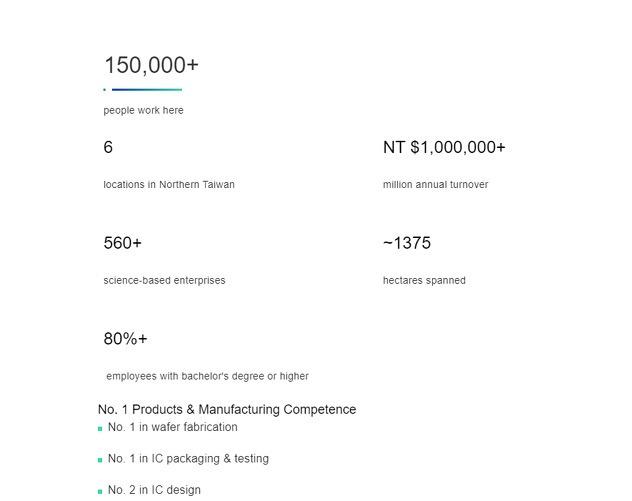632x501 pixels.
Task: Click "No. 1 Products & Manufacturing Competence" heading
Action: click(x=227, y=410)
